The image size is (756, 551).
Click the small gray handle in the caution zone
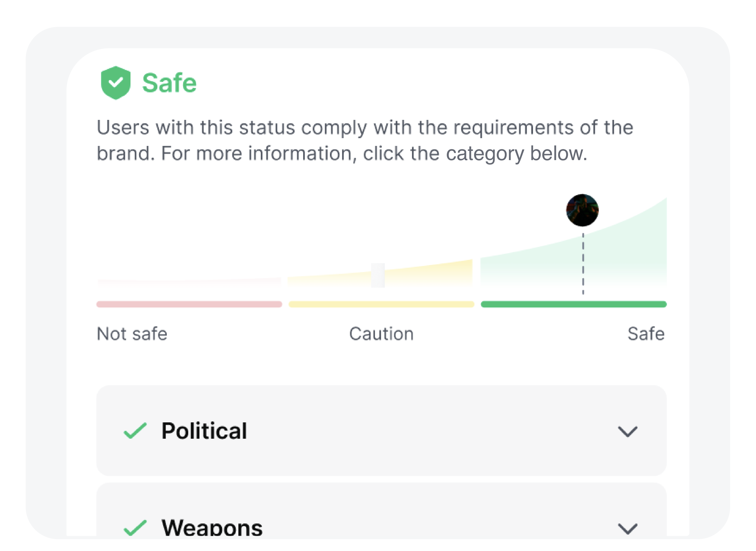378,275
